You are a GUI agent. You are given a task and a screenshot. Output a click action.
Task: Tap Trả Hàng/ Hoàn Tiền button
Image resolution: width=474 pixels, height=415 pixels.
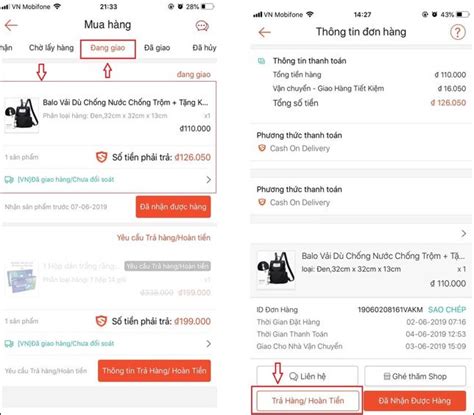pos(308,401)
